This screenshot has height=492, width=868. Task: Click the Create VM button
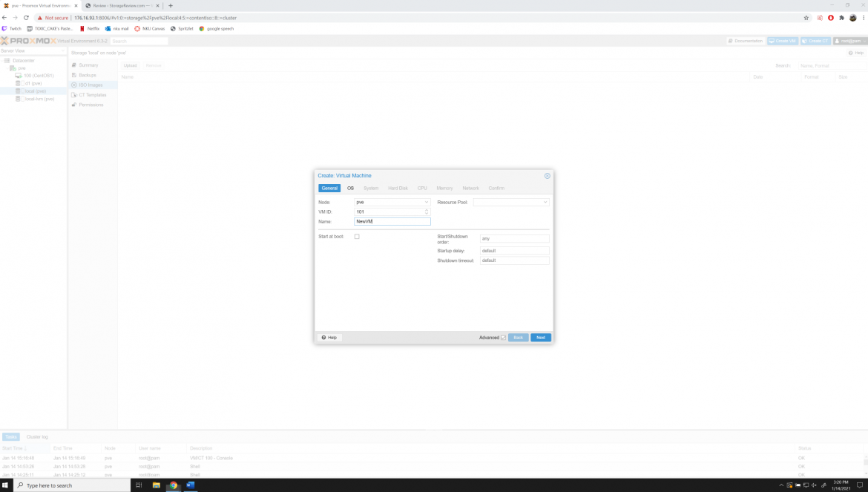783,41
